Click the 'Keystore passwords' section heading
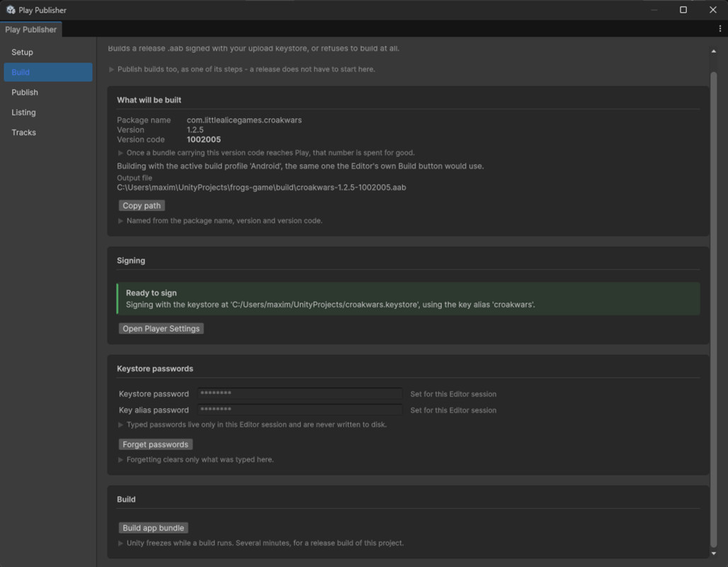 click(x=155, y=369)
